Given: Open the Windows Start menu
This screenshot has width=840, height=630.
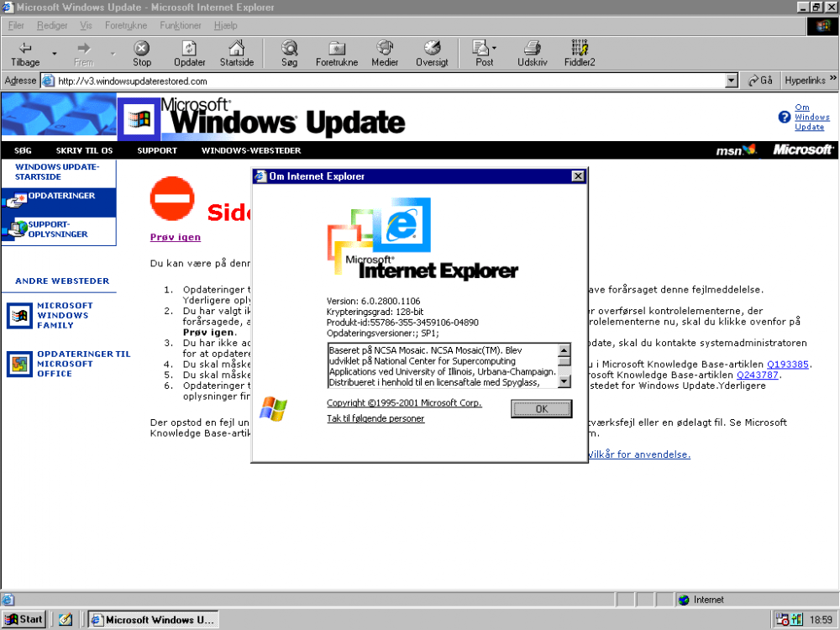Looking at the screenshot, I should click(x=24, y=619).
